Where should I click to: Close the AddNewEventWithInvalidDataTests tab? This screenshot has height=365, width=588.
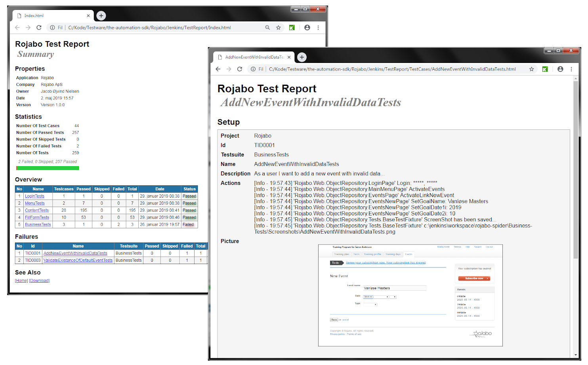point(289,57)
